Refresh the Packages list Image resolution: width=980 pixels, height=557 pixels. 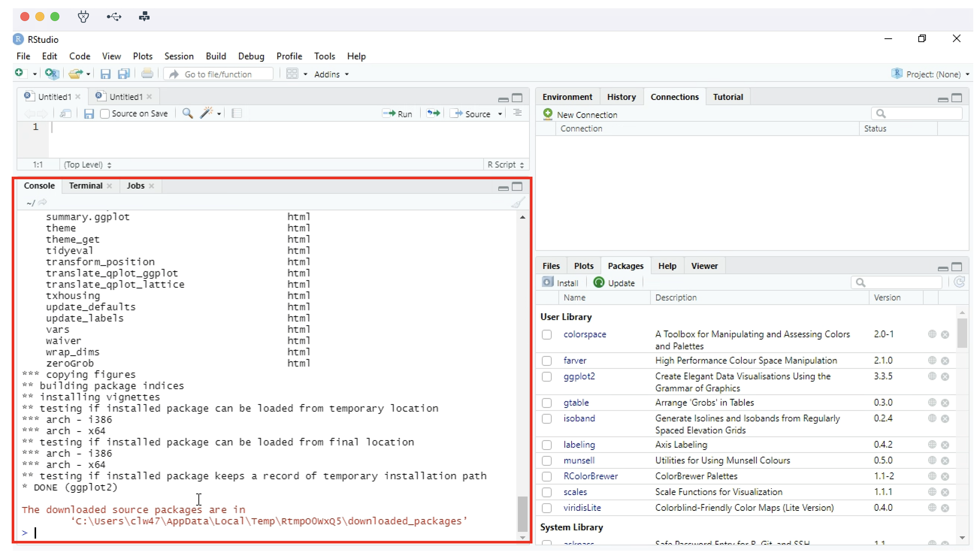click(x=959, y=282)
